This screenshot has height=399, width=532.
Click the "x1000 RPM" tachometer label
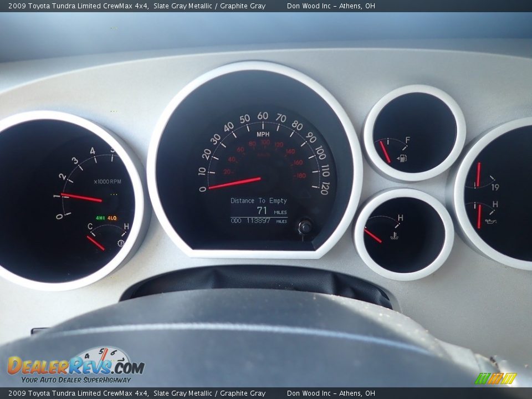point(107,182)
